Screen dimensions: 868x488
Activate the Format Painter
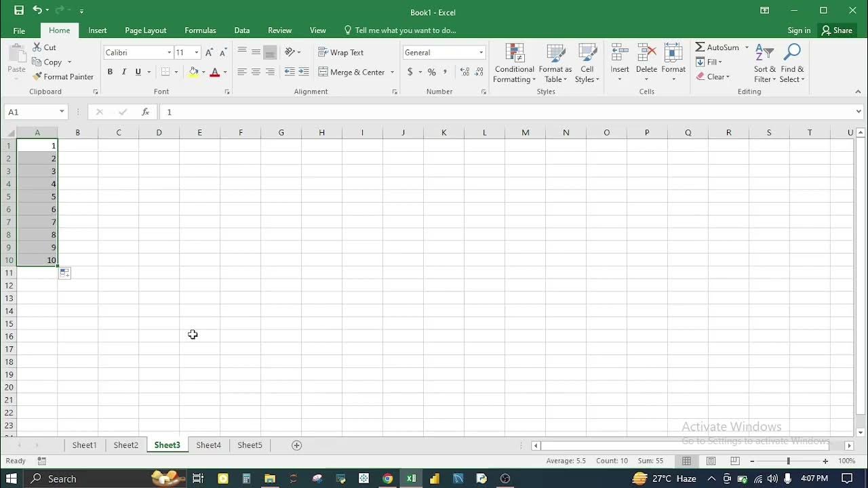(62, 77)
